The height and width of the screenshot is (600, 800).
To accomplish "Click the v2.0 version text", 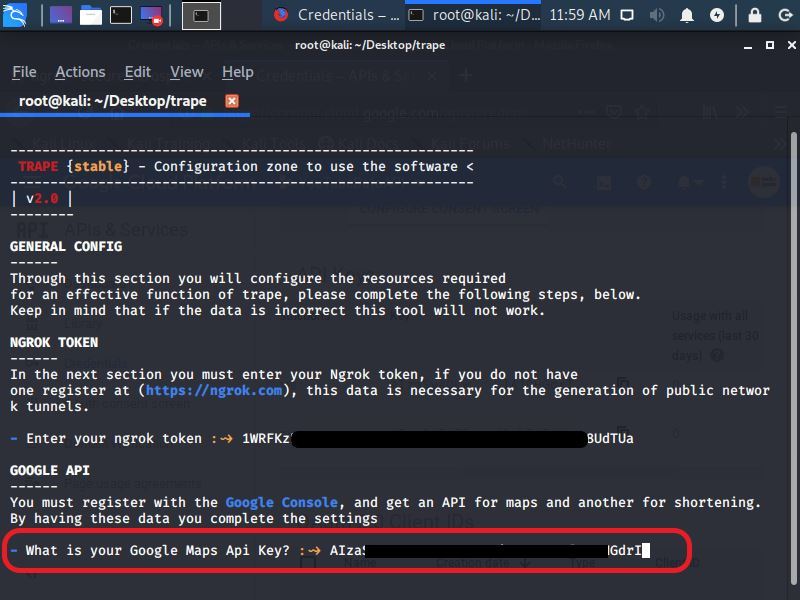I will point(42,198).
